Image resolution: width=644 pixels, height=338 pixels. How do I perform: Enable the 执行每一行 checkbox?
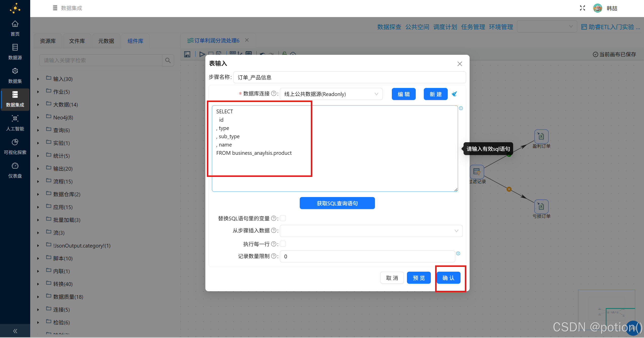(283, 244)
